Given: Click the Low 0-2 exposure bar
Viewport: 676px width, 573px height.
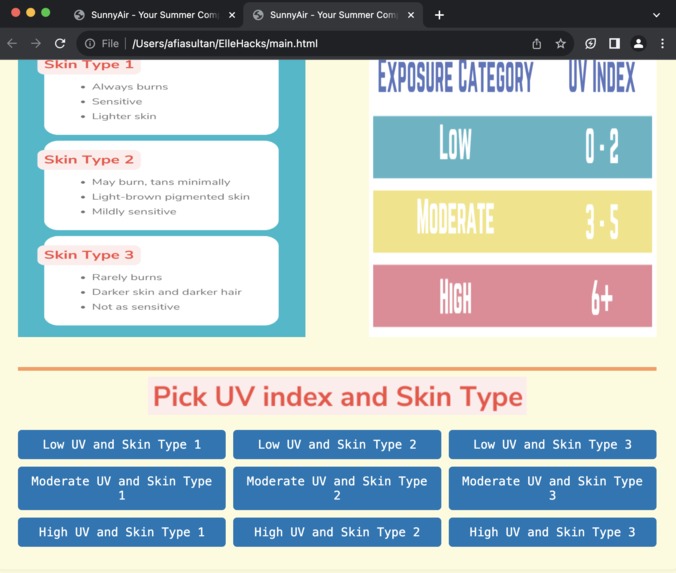Looking at the screenshot, I should (512, 147).
